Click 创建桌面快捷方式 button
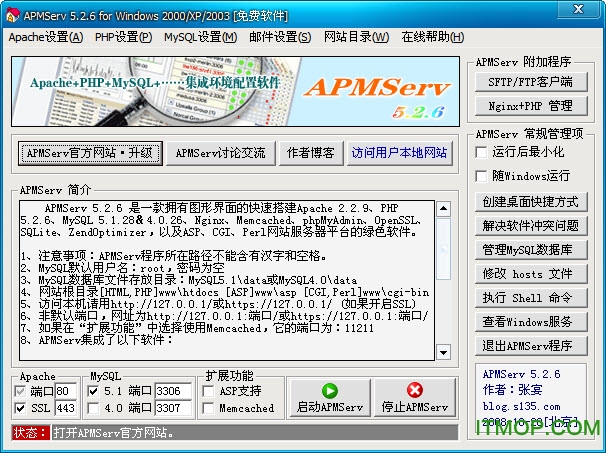 pos(531,202)
